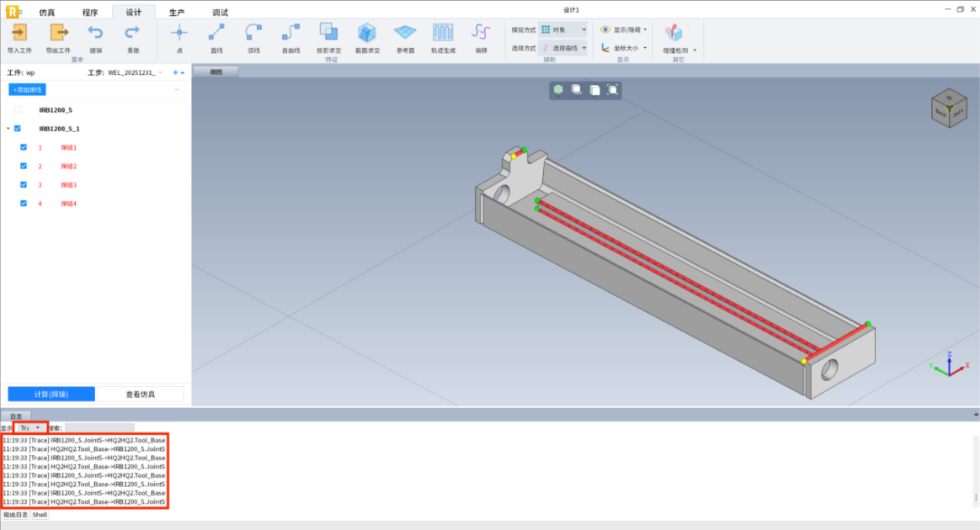Switch to the 生产 ribbon tab

pyautogui.click(x=177, y=13)
